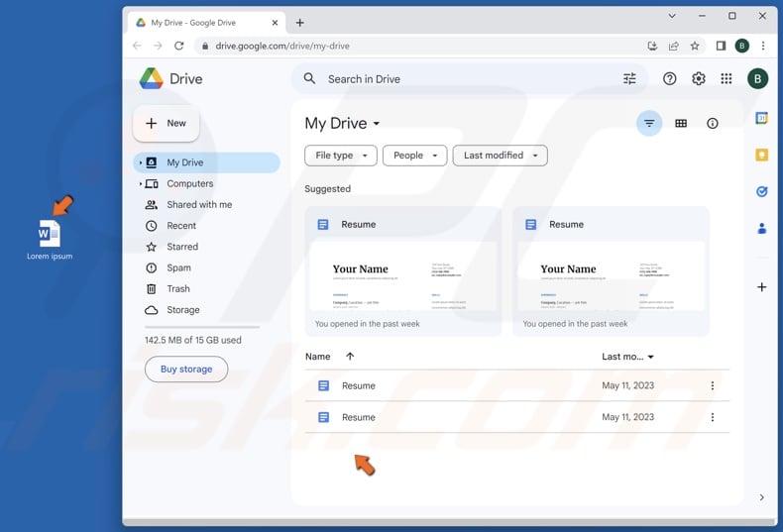Show details info panel
The height and width of the screenshot is (532, 783).
712,123
